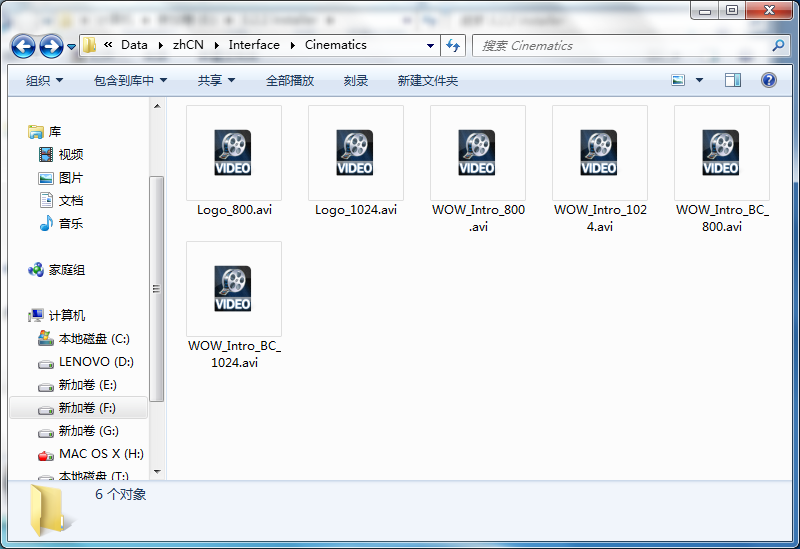Select the Logo_800.avi video file
Viewport: 800px width, 549px height.
pos(234,160)
